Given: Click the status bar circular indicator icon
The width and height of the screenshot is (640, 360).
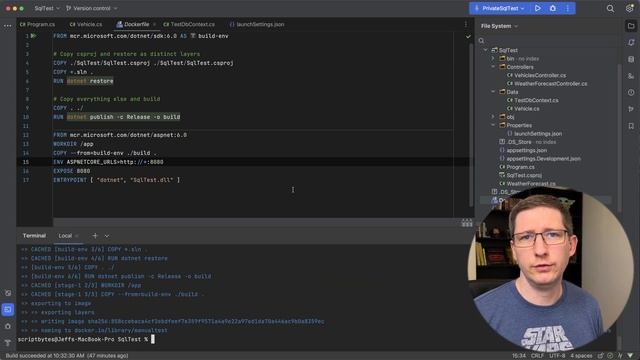Looking at the screenshot, I should click(610, 356).
